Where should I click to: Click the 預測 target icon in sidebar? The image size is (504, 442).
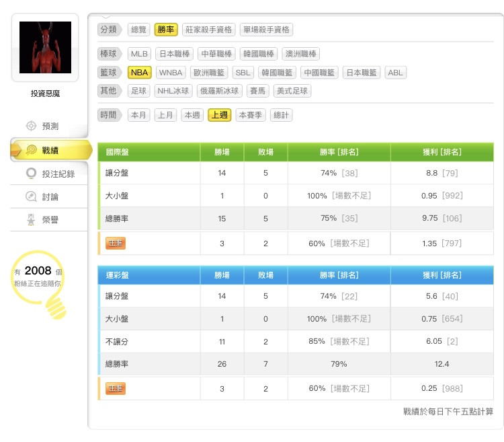pos(31,126)
